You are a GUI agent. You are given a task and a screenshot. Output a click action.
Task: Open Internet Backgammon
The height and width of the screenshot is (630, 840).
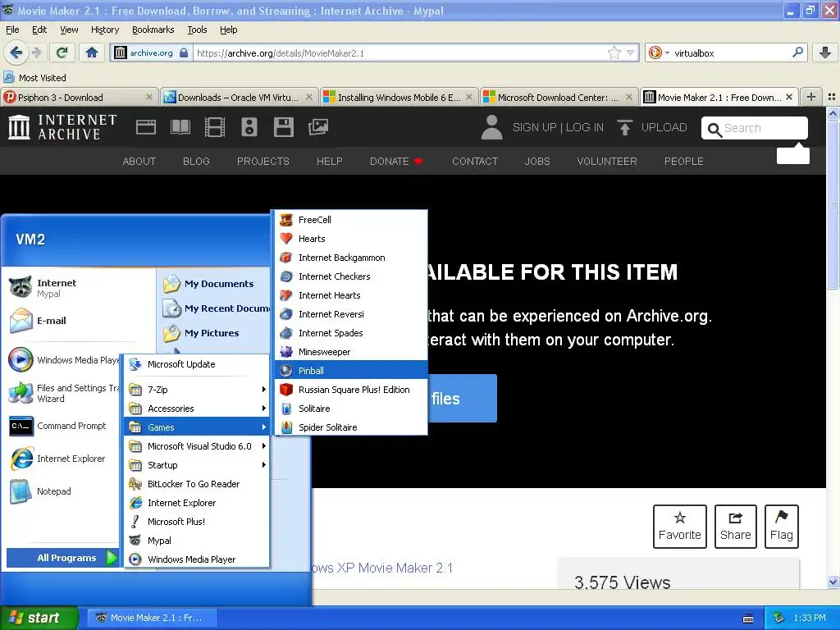[x=351, y=258]
